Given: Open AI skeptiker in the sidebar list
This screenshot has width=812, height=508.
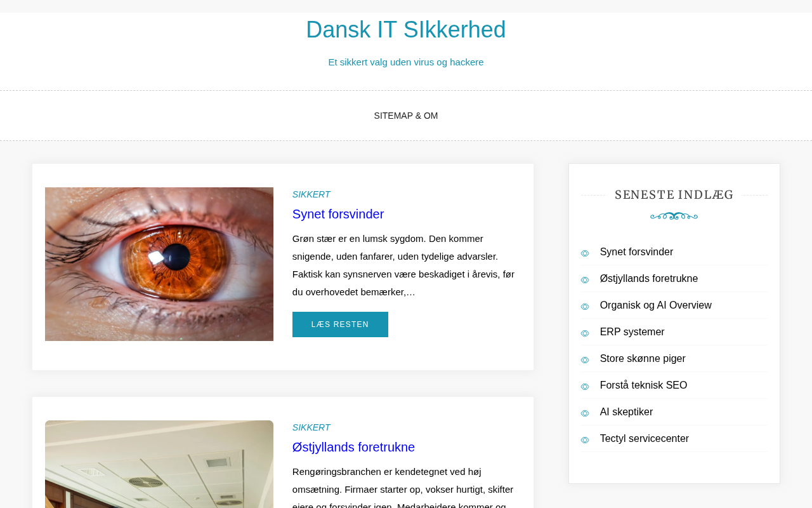Looking at the screenshot, I should (626, 412).
